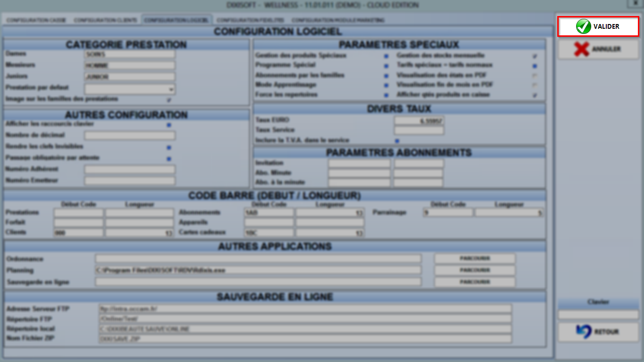Click the Parrainage Début Code field
This screenshot has width=644, height=362.
pyautogui.click(x=448, y=213)
